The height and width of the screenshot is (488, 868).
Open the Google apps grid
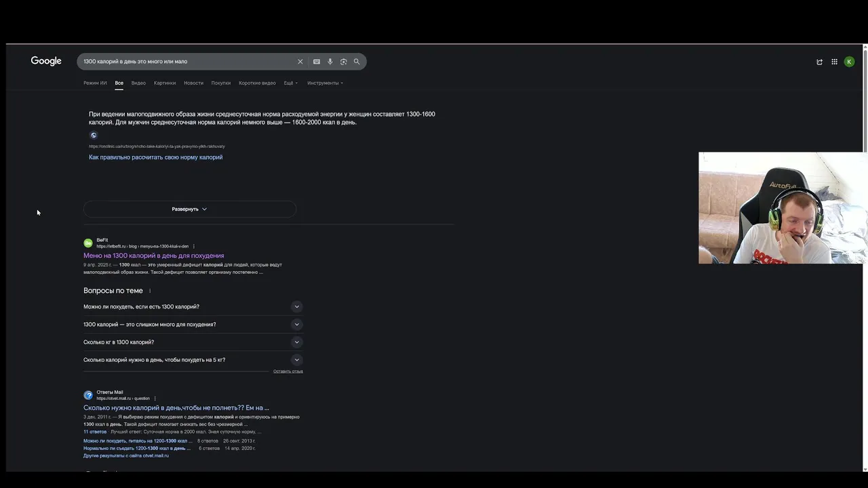click(x=834, y=62)
